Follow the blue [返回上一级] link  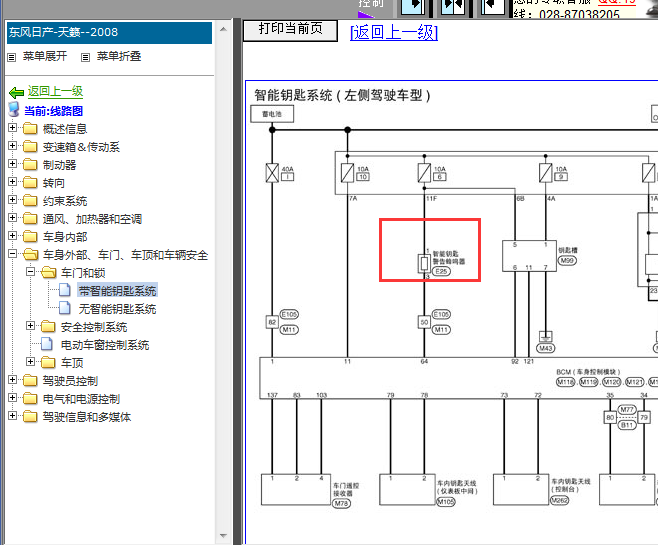coord(394,32)
